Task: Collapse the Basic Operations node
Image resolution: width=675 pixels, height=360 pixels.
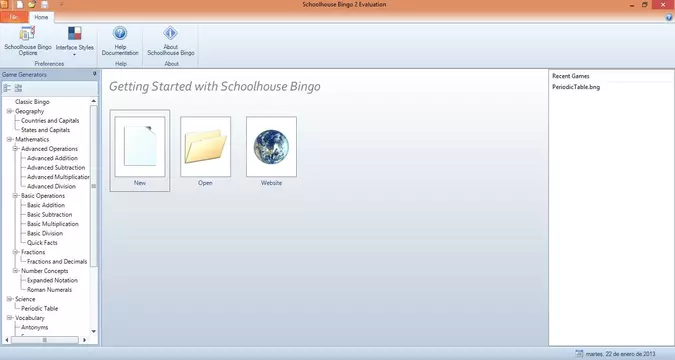Action: tap(15, 196)
